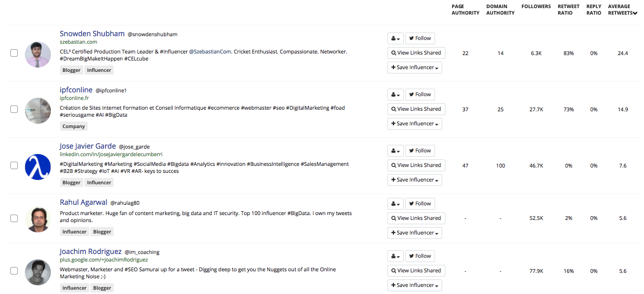Click ipfconline's profile avatar
Image resolution: width=644 pixels, height=294 pixels.
38,111
